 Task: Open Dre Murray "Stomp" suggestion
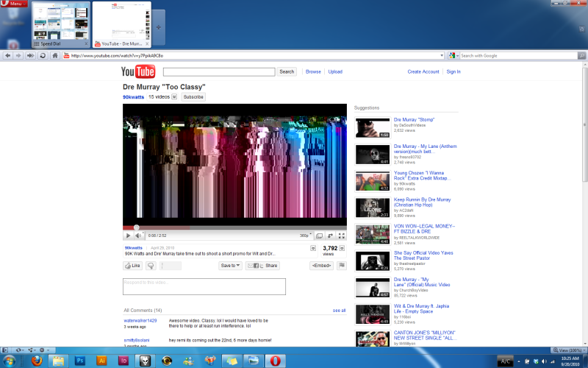click(414, 119)
